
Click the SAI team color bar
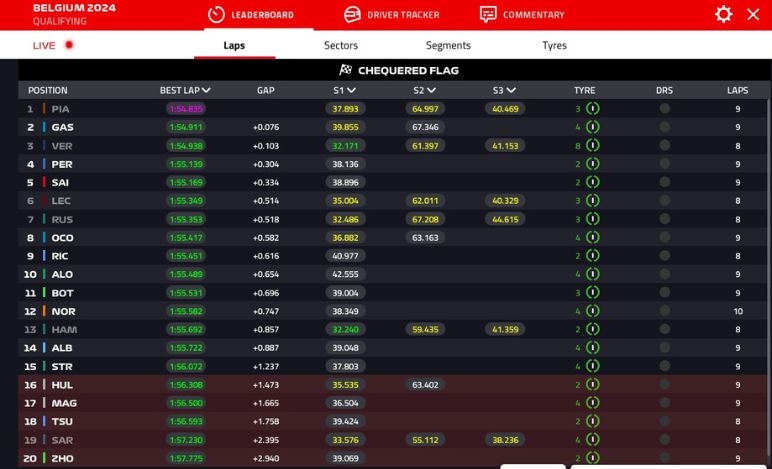(x=44, y=182)
